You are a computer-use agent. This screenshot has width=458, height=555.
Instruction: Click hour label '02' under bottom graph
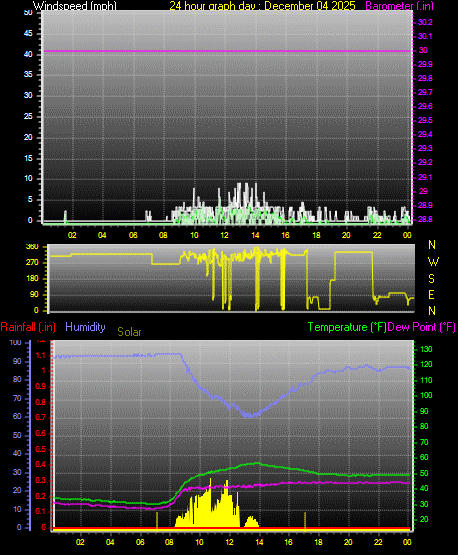[x=80, y=542]
